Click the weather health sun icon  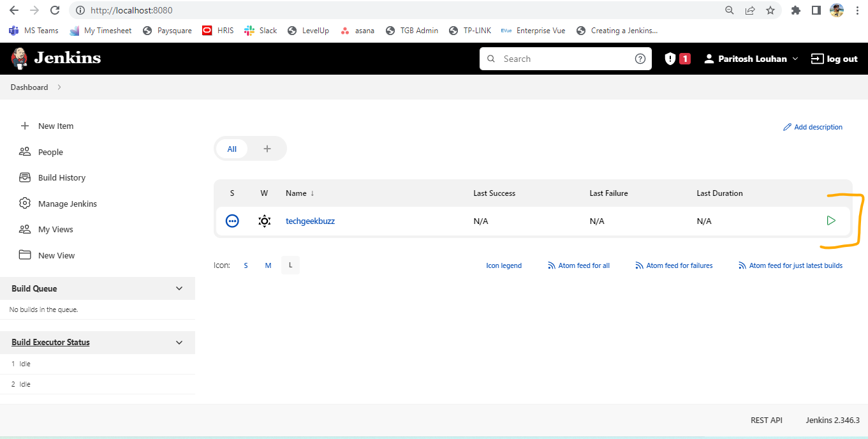pyautogui.click(x=264, y=221)
